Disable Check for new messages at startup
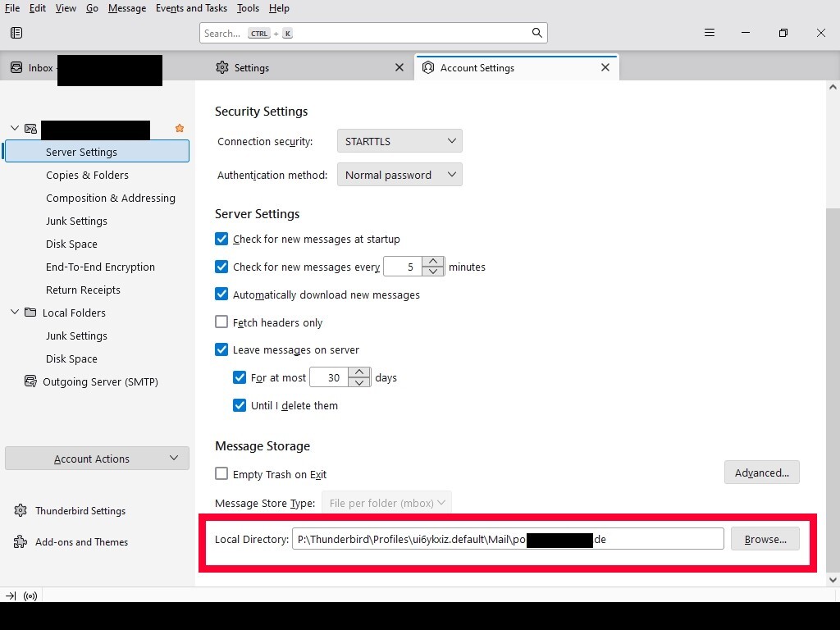The height and width of the screenshot is (630, 840). [x=221, y=240]
